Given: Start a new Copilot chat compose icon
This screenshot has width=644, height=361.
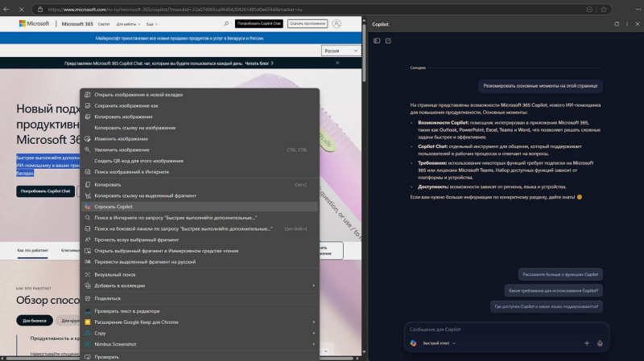Looking at the screenshot, I should pos(388,41).
